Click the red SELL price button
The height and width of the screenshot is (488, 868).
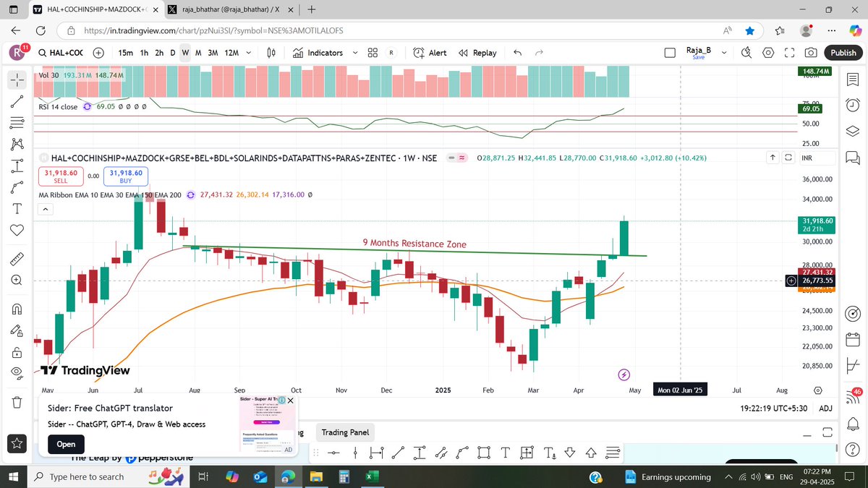(60, 176)
